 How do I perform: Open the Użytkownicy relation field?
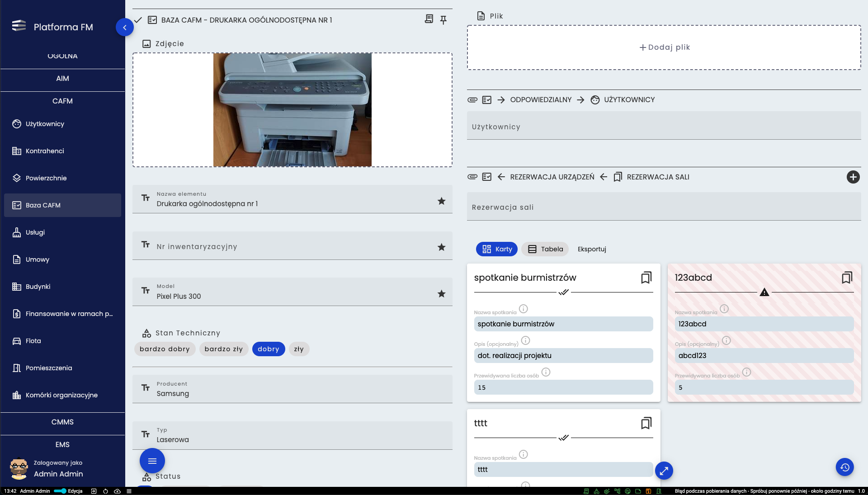pyautogui.click(x=664, y=126)
